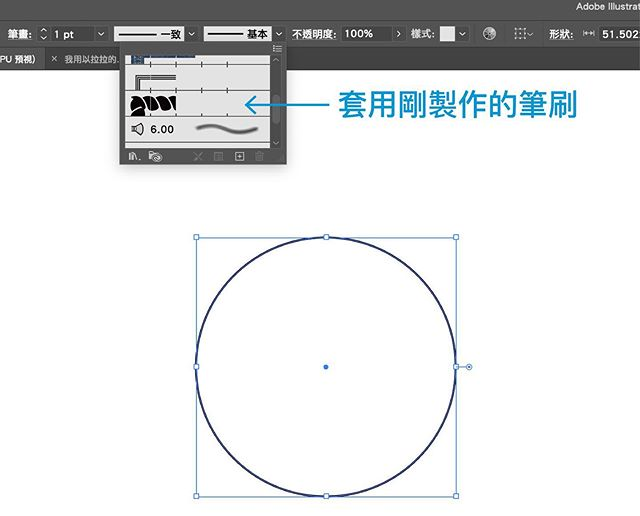Expand the stroke weight dropdown

click(101, 34)
